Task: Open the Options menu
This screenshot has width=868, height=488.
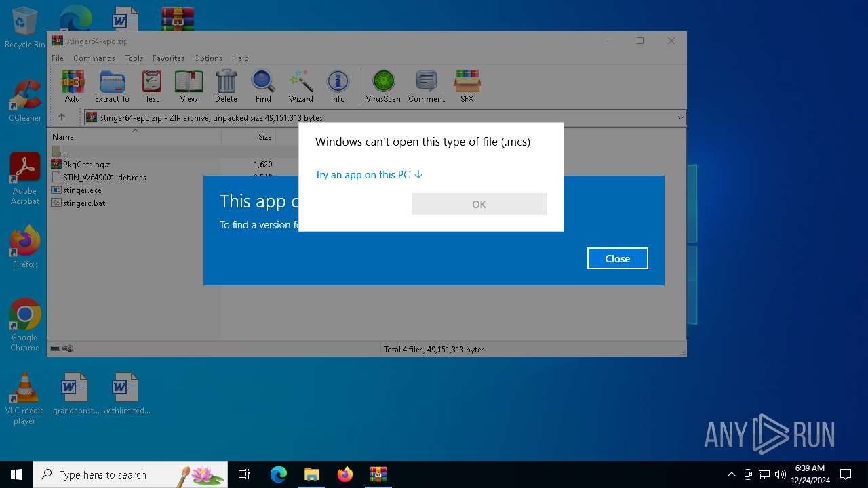Action: [208, 58]
